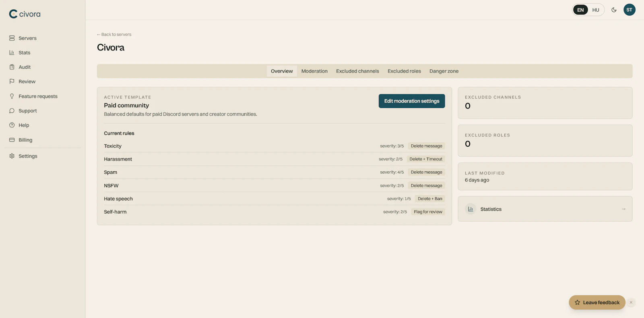
Task: Click the Paid community template name
Action: coord(126,106)
